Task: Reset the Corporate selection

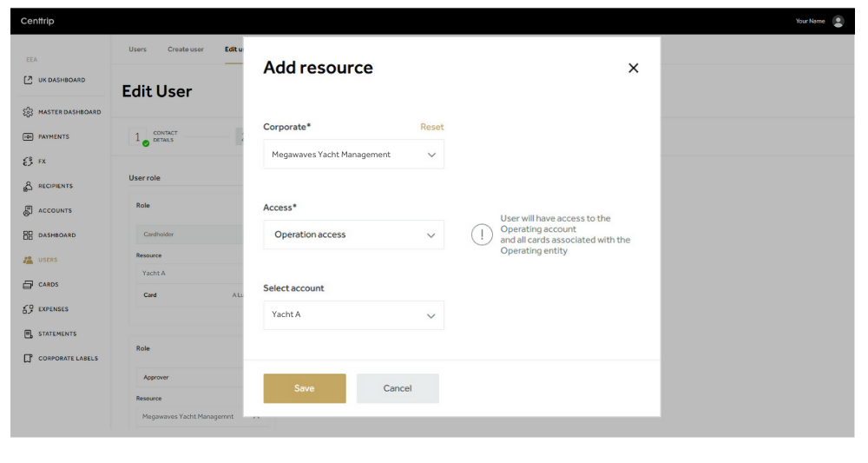Action: pyautogui.click(x=431, y=127)
